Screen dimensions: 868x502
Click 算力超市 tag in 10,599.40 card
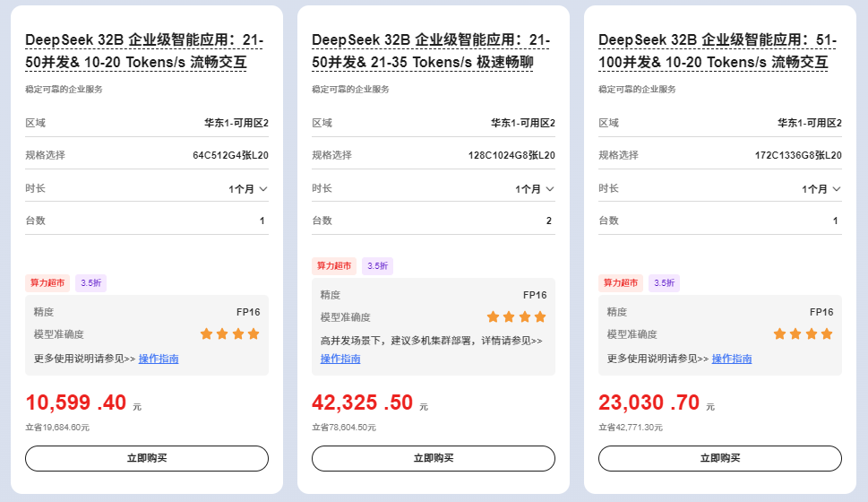pyautogui.click(x=47, y=283)
